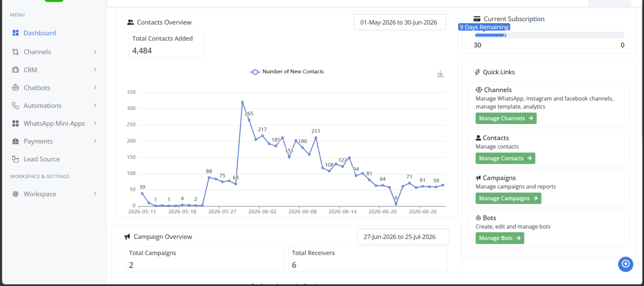Image resolution: width=644 pixels, height=286 pixels.
Task: Expand the Chatbots submenu chevron
Action: click(95, 87)
